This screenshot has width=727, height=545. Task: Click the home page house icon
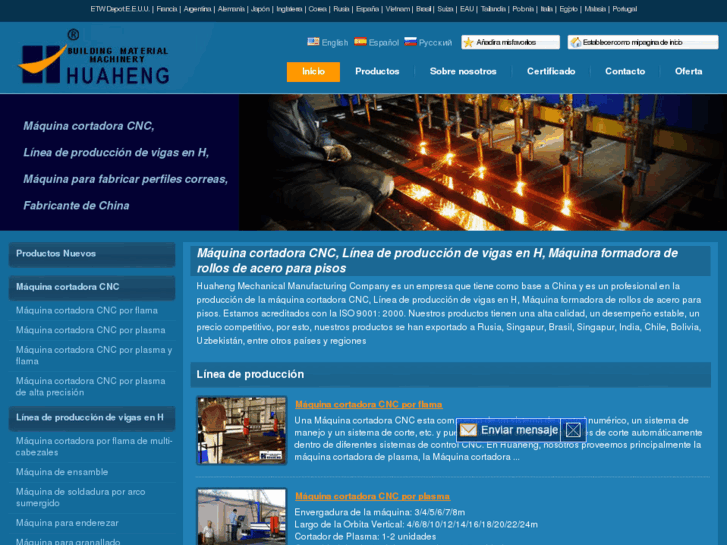click(x=575, y=42)
